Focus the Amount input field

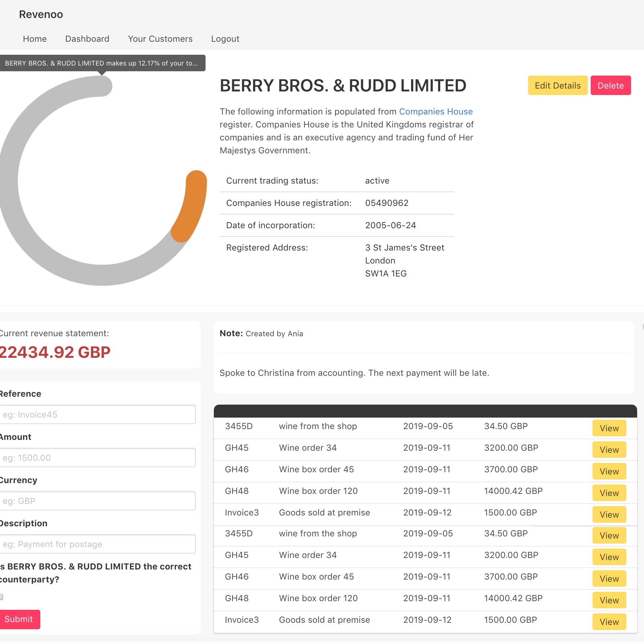pos(97,458)
